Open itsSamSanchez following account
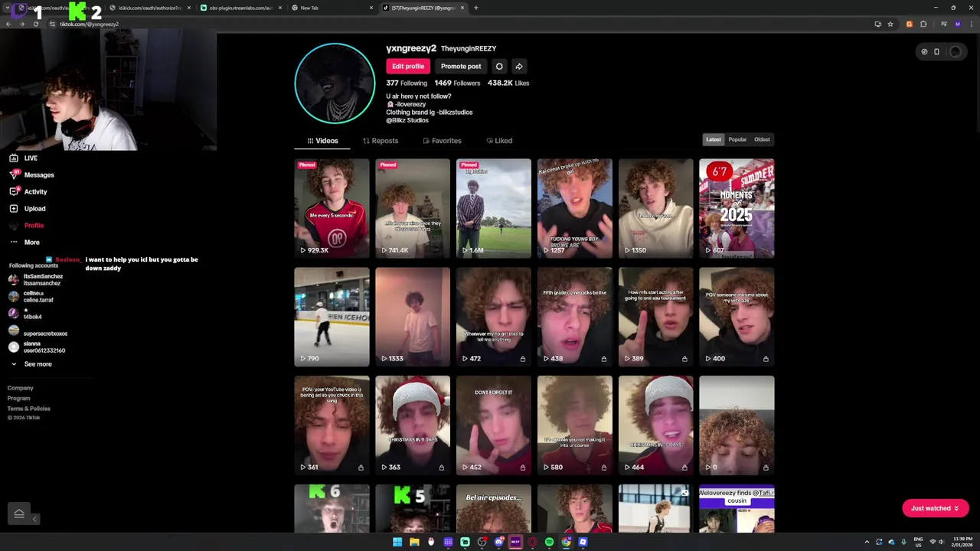The width and height of the screenshot is (980, 551). tap(36, 280)
